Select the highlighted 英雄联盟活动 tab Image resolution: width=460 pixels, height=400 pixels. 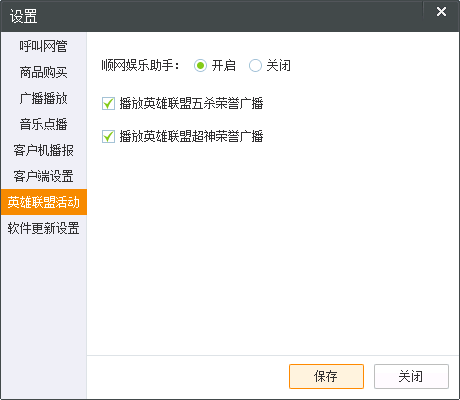[x=43, y=202]
